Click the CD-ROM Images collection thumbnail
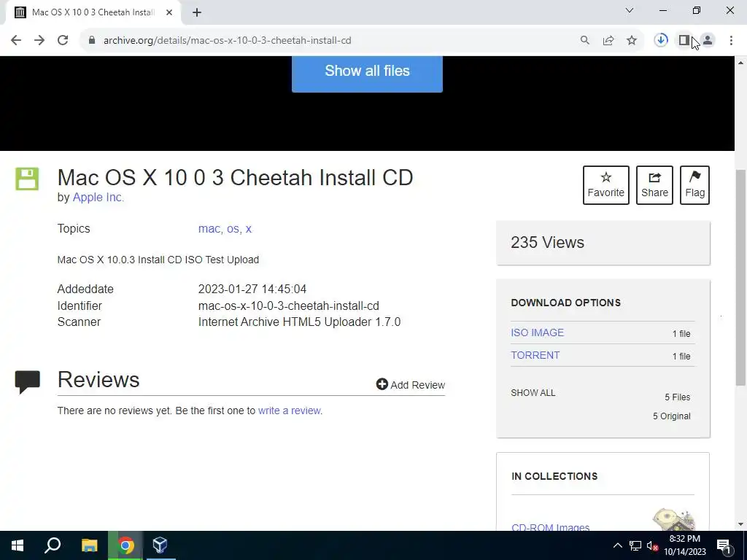 coord(674,520)
